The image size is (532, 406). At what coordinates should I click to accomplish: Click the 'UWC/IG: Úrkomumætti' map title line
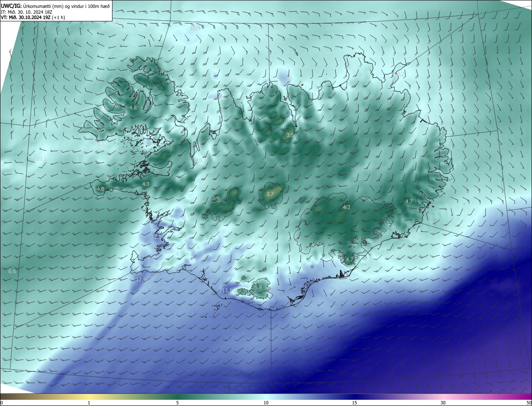point(55,6)
